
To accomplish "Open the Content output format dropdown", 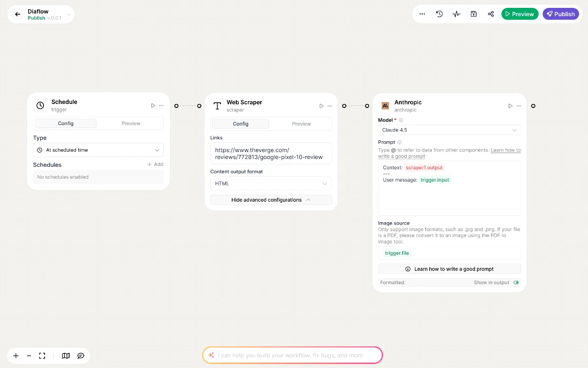I will 271,183.
